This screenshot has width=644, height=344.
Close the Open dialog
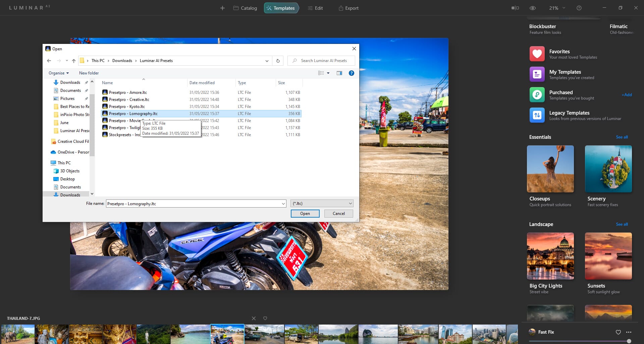point(354,49)
